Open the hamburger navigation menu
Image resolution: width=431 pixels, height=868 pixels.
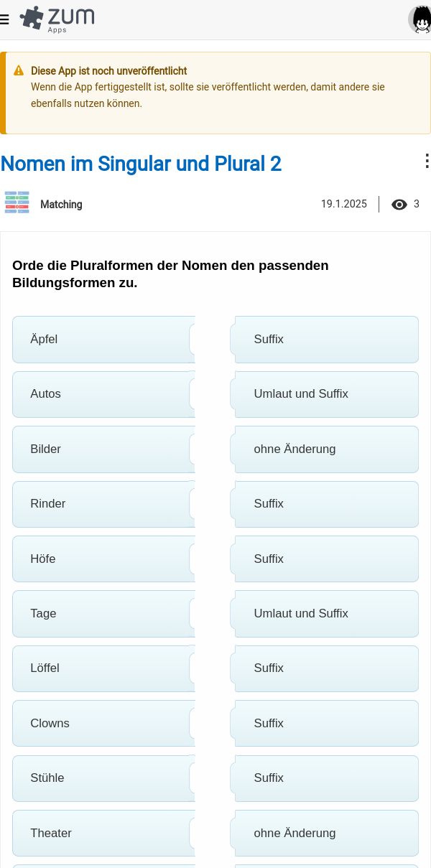click(x=4, y=19)
